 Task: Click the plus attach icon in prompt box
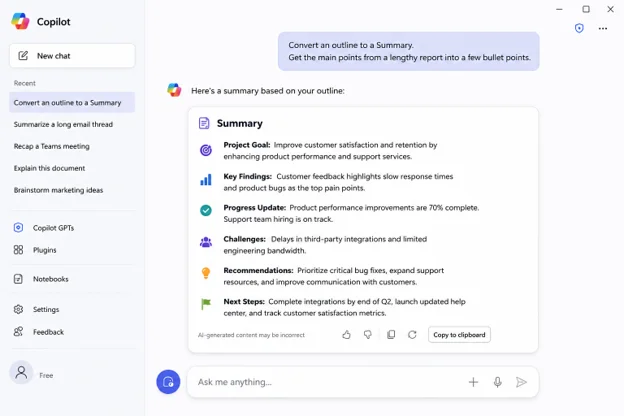click(x=473, y=382)
